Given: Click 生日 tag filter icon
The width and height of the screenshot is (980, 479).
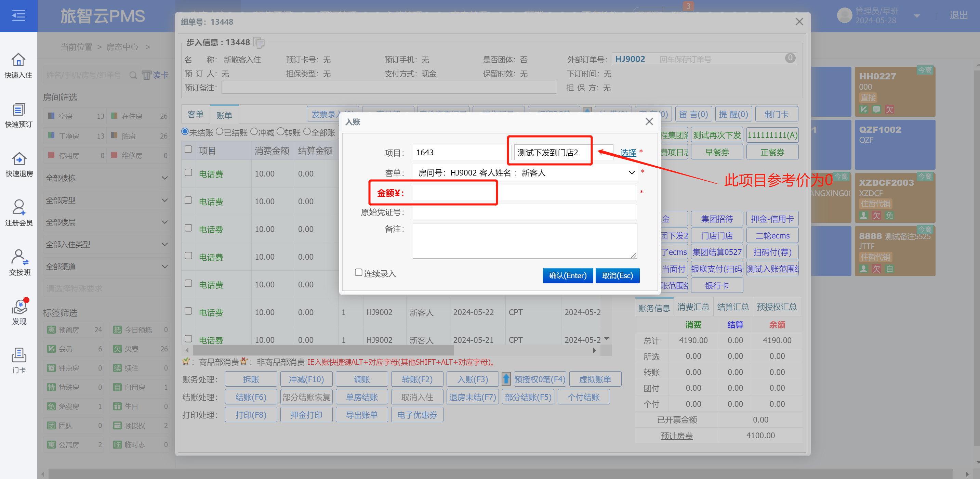Looking at the screenshot, I should [x=117, y=406].
